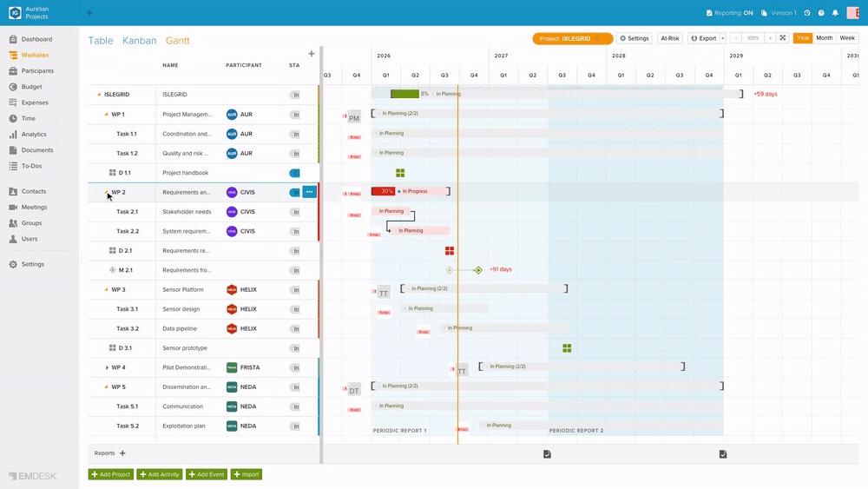Click the Aurelian Projects logo
Screen dimensions: 868x489
[x=15, y=13]
